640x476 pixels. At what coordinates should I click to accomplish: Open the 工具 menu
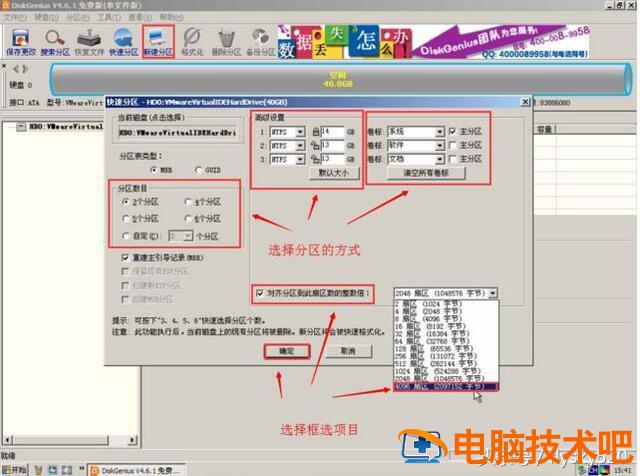point(109,18)
